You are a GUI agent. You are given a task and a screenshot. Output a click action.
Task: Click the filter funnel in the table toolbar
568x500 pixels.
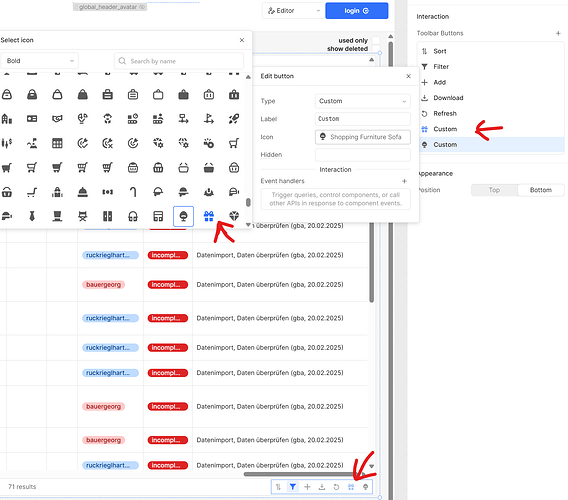pos(293,487)
